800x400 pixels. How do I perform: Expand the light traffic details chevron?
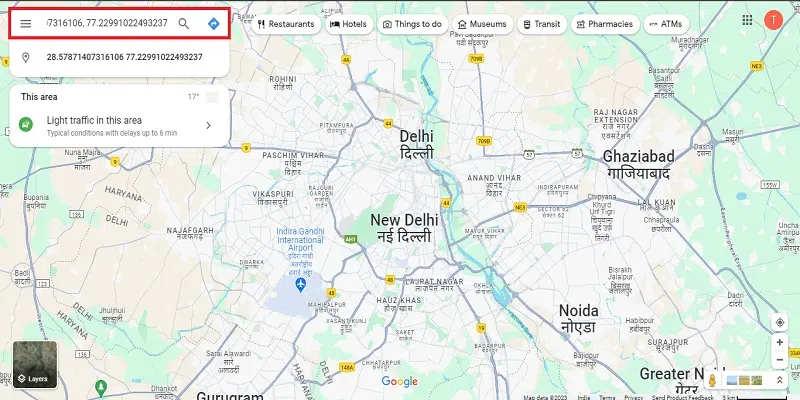point(208,126)
